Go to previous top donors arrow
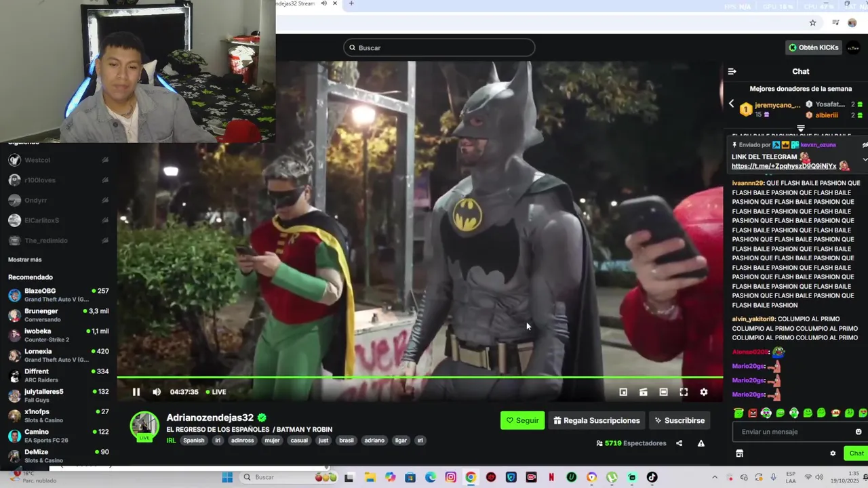The height and width of the screenshot is (488, 868). 731,104
